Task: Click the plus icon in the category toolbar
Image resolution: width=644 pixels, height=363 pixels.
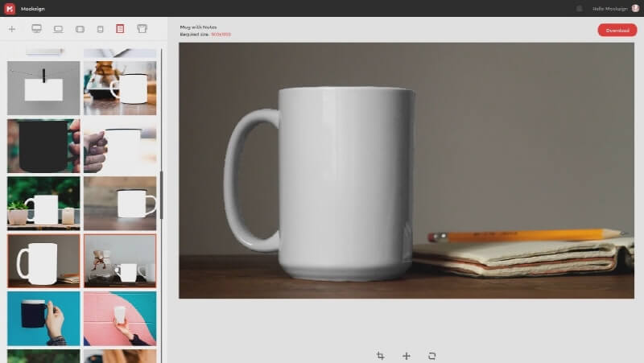Action: (x=12, y=29)
